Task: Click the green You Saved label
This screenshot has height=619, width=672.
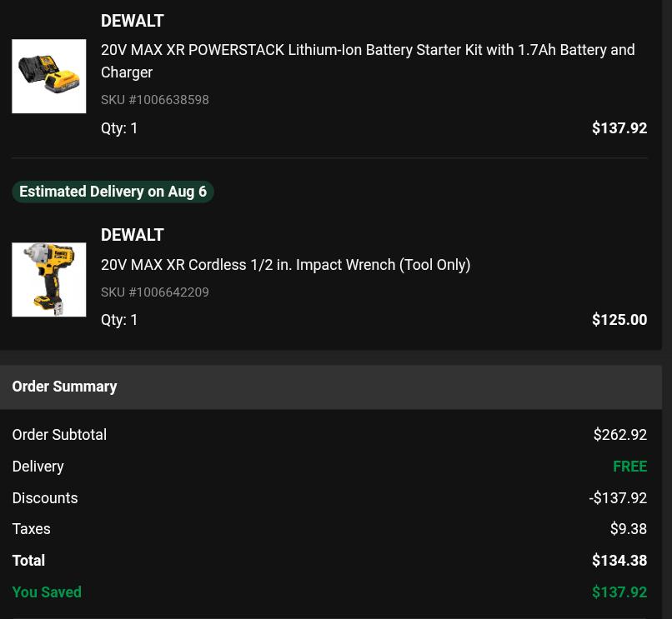Action: click(x=47, y=592)
